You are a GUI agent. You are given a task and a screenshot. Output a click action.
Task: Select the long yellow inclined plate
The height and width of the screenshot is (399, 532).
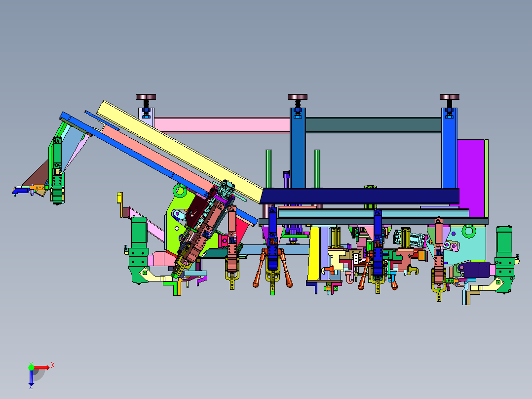point(180,151)
